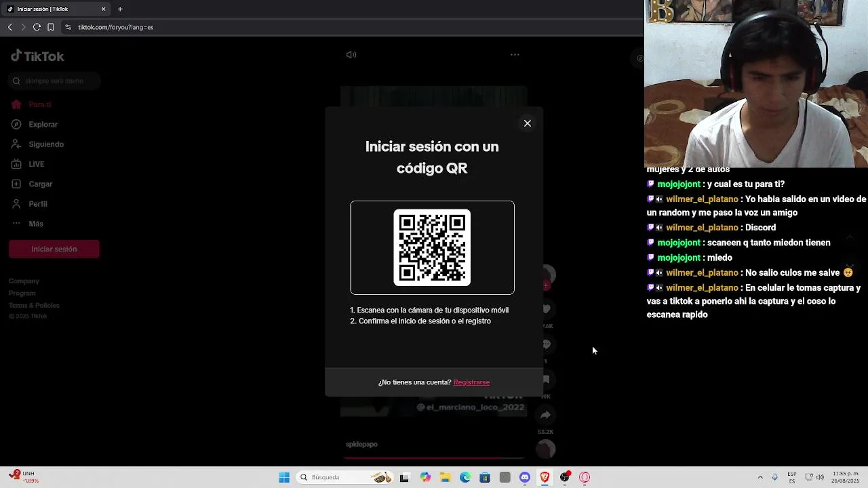Reload the TikTok page

37,27
